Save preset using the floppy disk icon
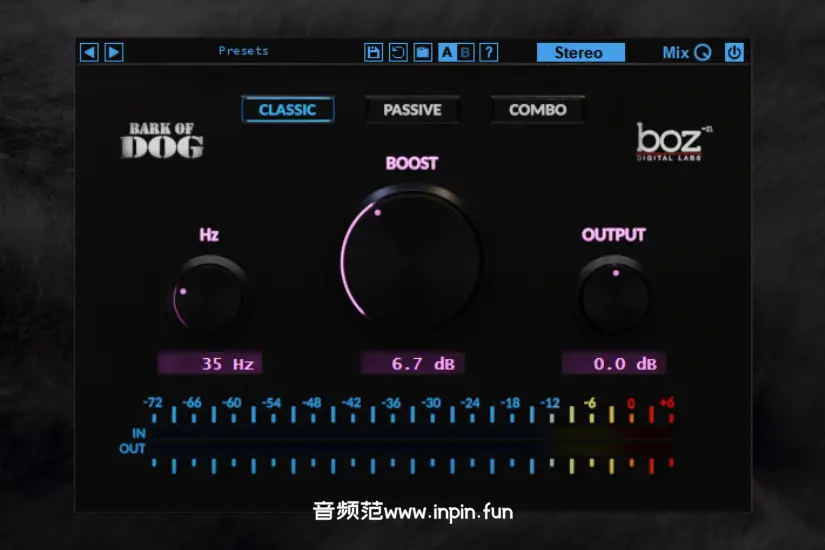The width and height of the screenshot is (825, 550). [x=373, y=53]
